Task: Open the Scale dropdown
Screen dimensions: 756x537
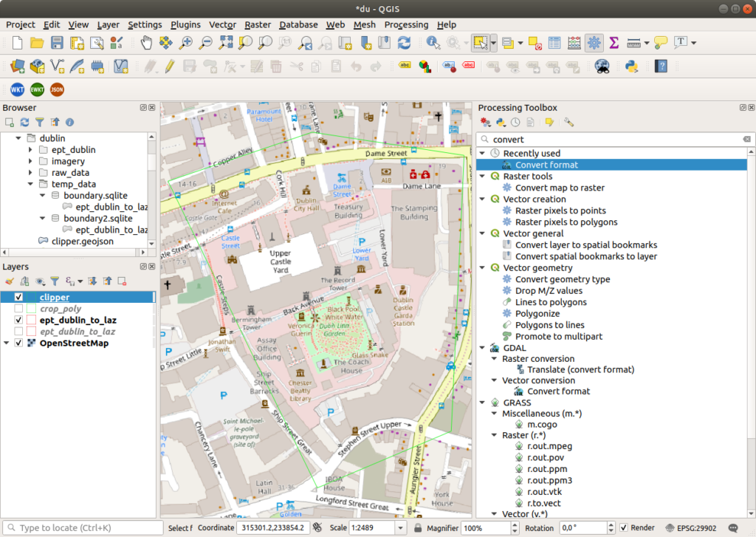Action: [400, 528]
